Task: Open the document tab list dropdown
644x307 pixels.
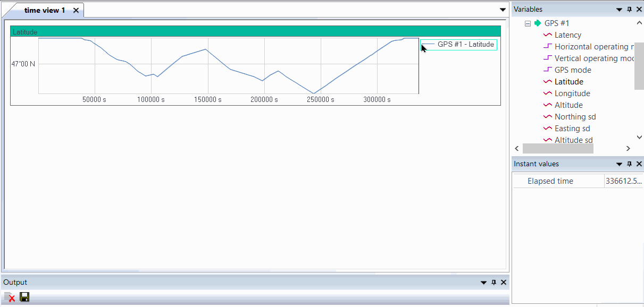Action: coord(503,10)
